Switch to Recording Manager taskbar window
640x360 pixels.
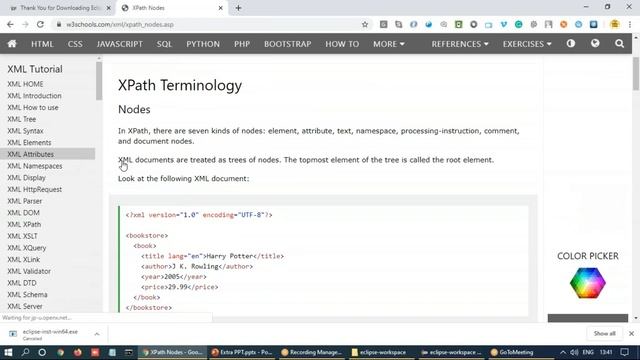click(x=312, y=352)
